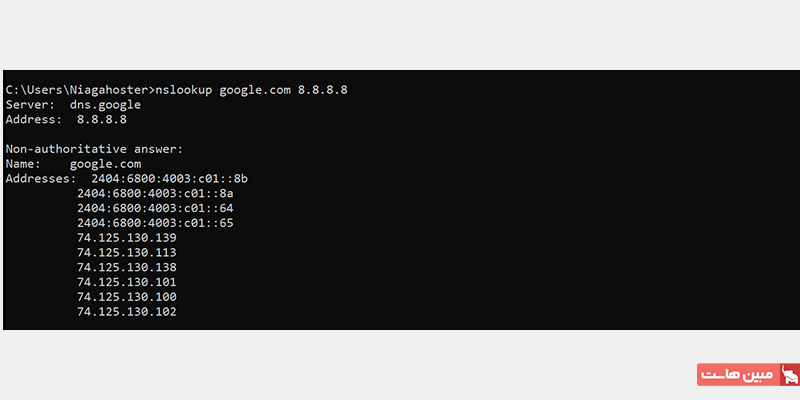Click IPv6 address ending in 8b
This screenshot has height=400, width=800.
(170, 179)
